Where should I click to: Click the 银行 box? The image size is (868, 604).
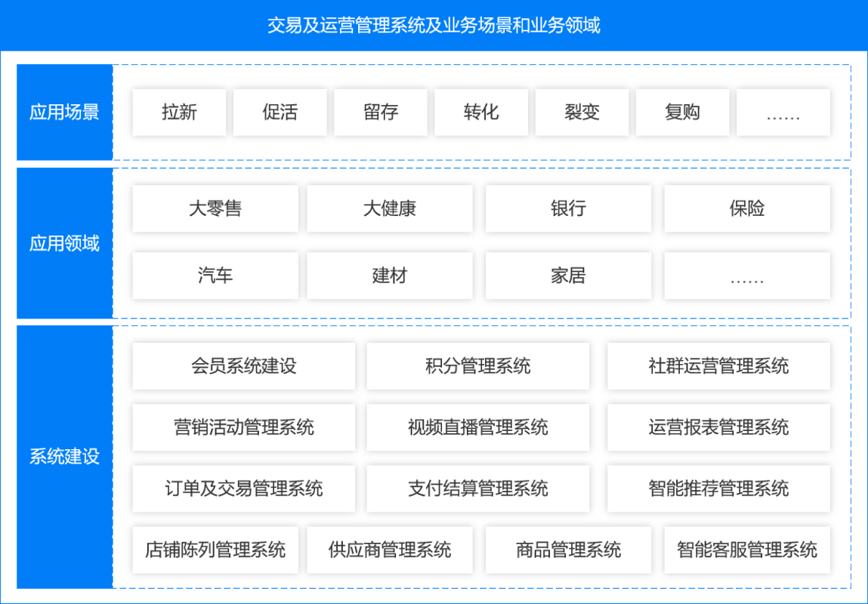coord(569,208)
